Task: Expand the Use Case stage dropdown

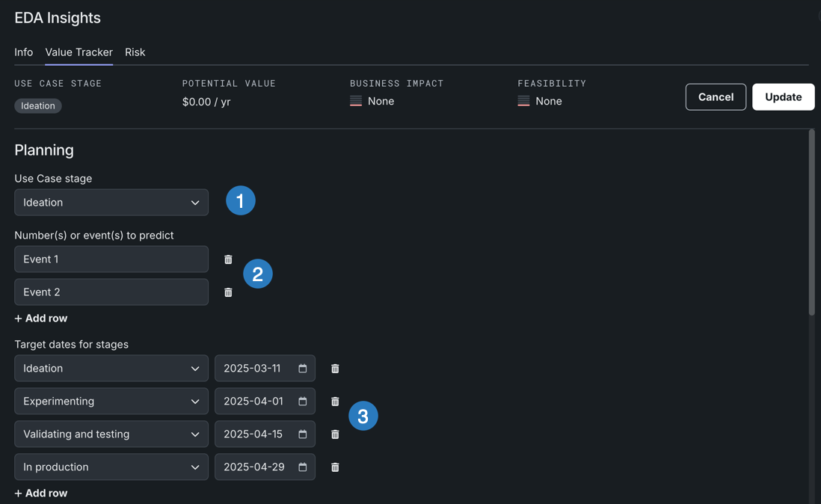Action: click(x=111, y=203)
